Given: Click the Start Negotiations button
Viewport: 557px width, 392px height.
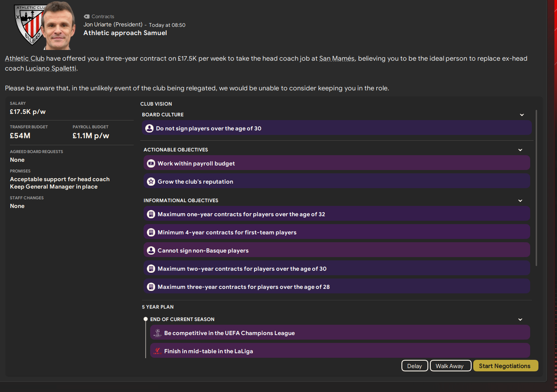Looking at the screenshot, I should [505, 366].
